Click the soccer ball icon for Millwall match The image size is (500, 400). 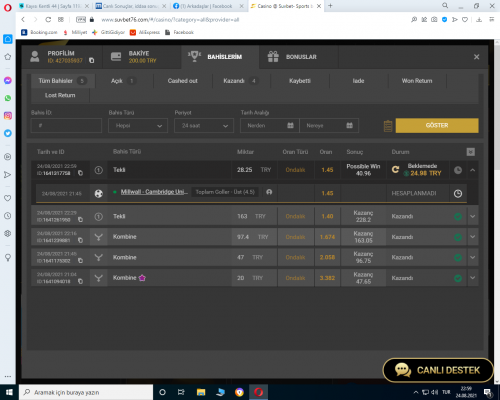click(x=99, y=193)
